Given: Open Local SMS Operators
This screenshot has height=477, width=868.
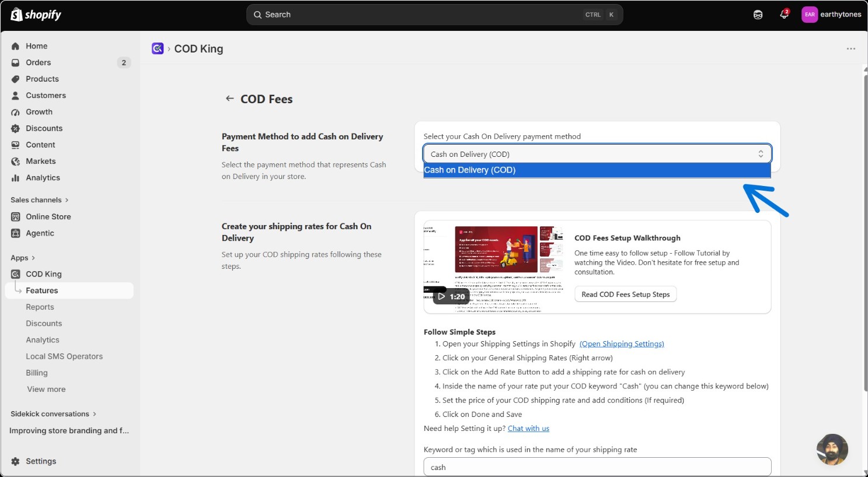Looking at the screenshot, I should pos(64,356).
